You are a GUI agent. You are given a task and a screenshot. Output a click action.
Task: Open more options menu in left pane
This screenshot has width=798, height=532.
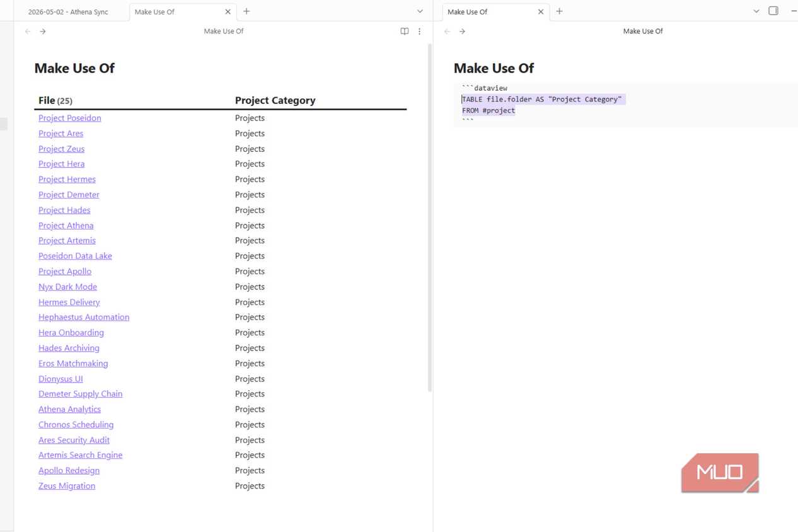420,32
